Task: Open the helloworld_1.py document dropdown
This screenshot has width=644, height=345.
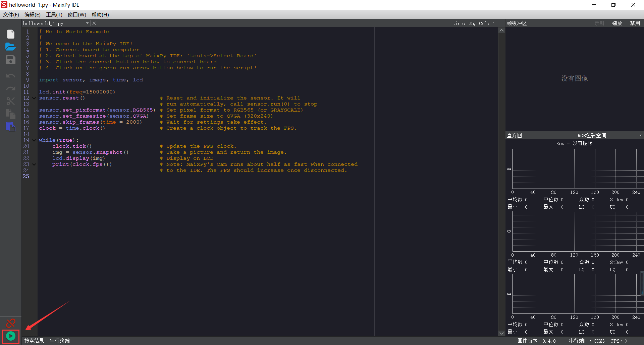Action: click(x=87, y=23)
